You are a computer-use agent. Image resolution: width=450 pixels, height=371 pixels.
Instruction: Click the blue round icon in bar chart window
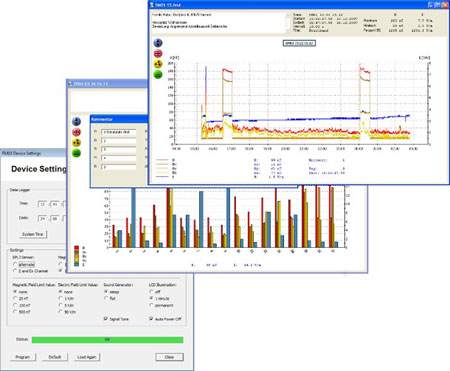[x=77, y=121]
